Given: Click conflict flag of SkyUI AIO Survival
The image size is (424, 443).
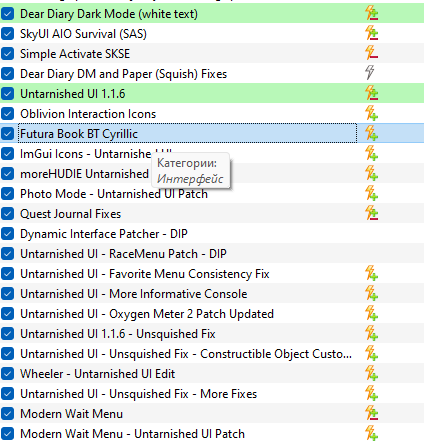Looking at the screenshot, I should (371, 33).
